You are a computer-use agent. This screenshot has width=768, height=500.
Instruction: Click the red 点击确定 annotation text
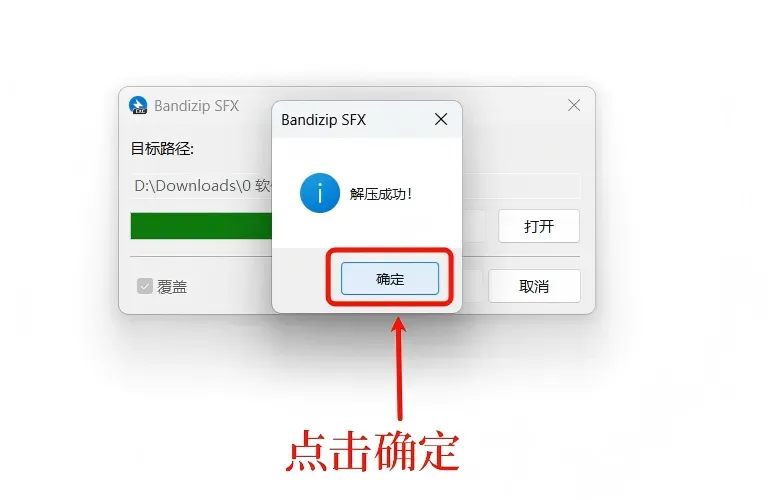pyautogui.click(x=372, y=452)
